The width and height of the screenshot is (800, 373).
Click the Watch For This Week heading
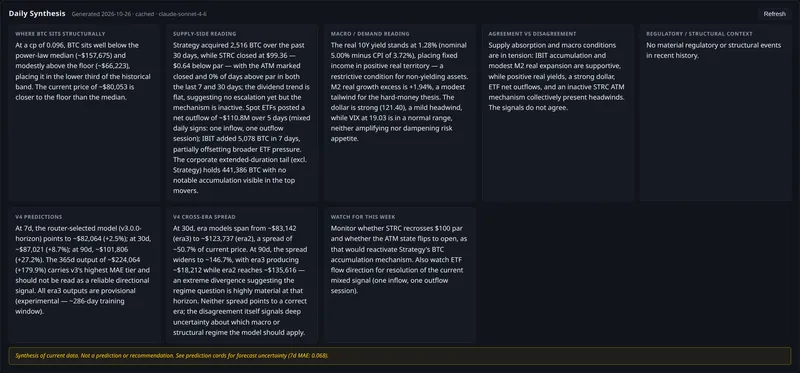coord(363,217)
